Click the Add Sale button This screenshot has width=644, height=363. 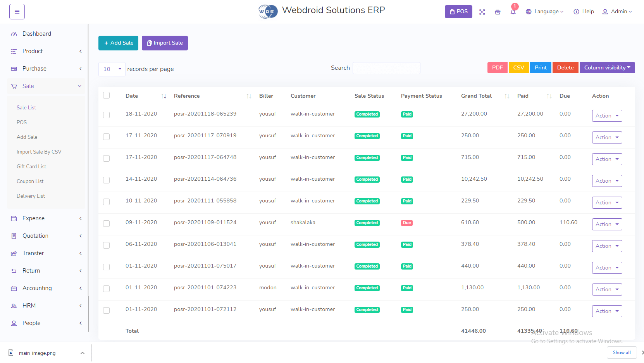118,43
